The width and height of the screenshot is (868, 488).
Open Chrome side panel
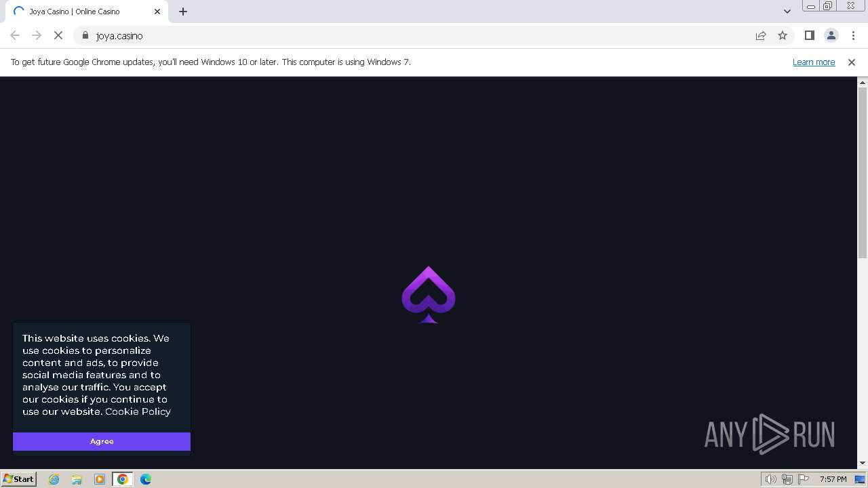click(x=810, y=35)
